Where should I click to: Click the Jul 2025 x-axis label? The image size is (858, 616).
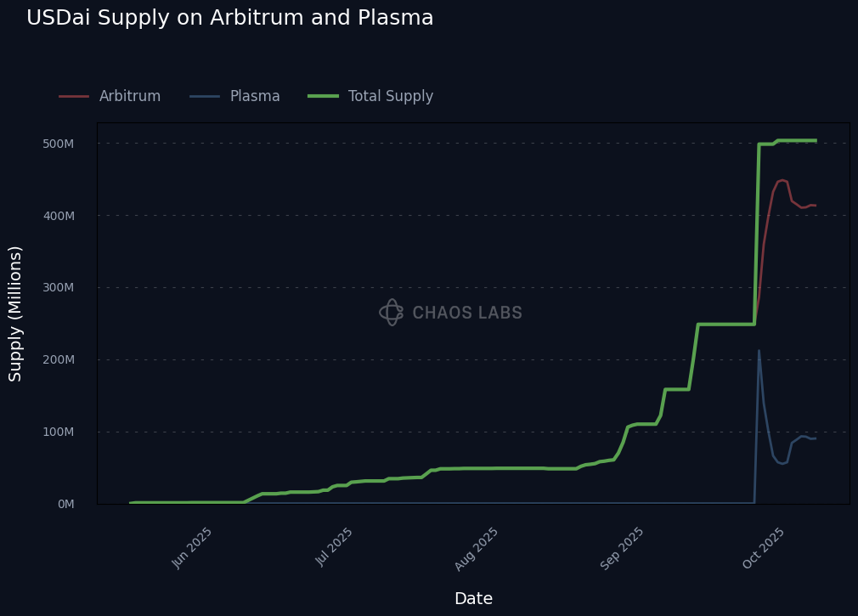click(x=334, y=546)
